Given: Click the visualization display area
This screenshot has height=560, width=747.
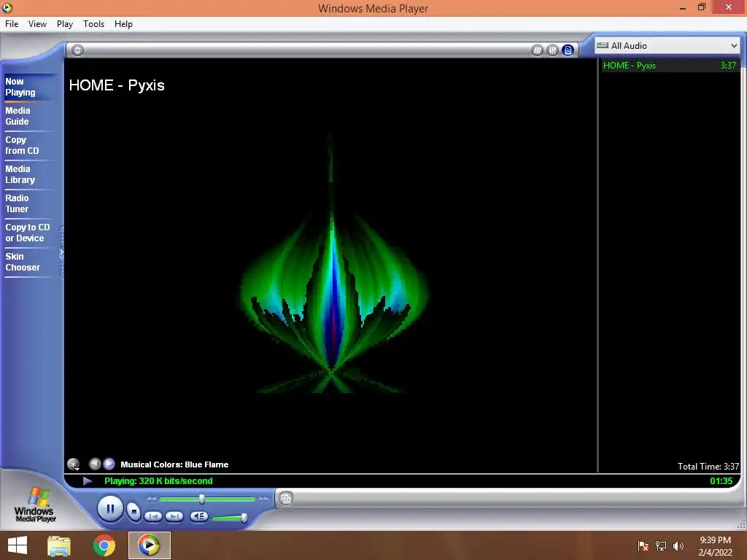Looking at the screenshot, I should pyautogui.click(x=331, y=267).
